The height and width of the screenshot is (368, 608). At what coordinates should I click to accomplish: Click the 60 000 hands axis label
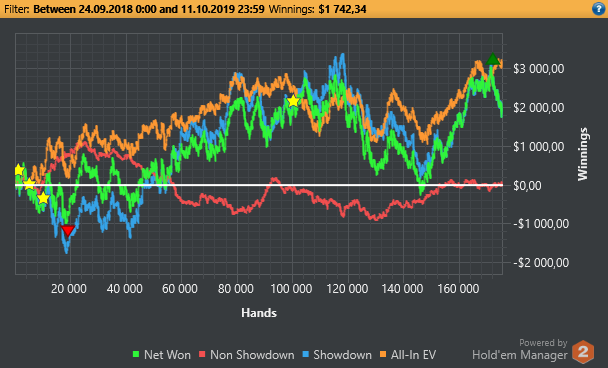(180, 289)
